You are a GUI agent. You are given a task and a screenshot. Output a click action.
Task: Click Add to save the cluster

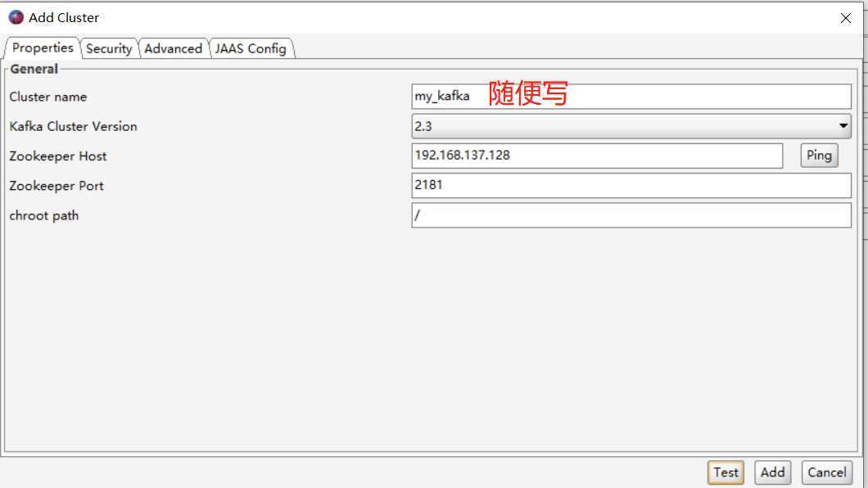[x=772, y=472]
